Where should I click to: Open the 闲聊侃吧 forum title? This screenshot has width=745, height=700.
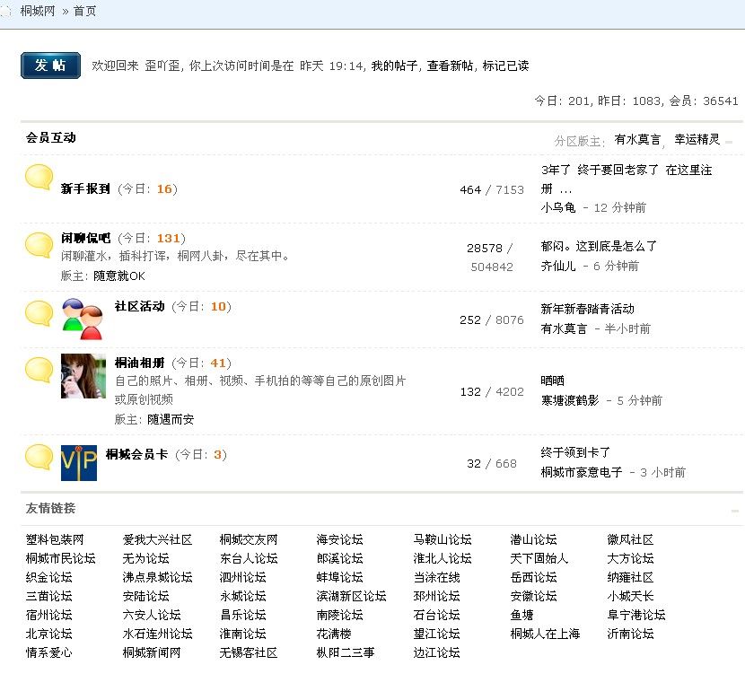(85, 238)
